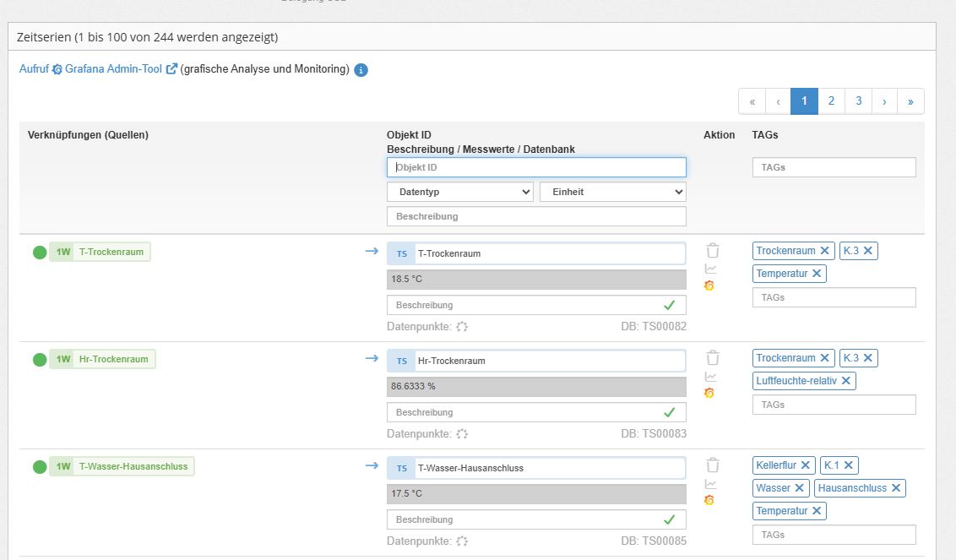956x560 pixels.
Task: Open Grafana icon for T-Trockenraum
Action: (x=709, y=285)
